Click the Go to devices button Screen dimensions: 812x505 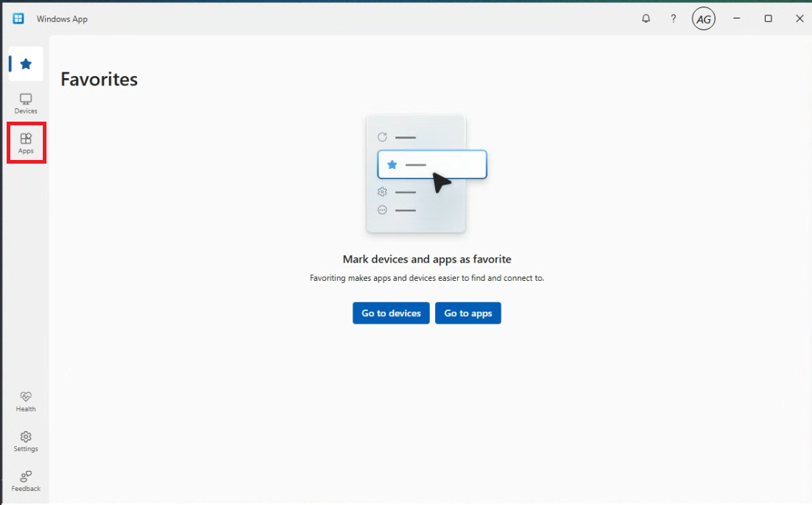(x=391, y=313)
